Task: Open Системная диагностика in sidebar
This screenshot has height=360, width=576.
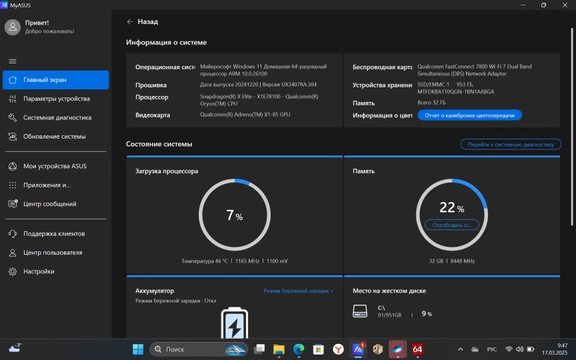Action: coord(56,118)
